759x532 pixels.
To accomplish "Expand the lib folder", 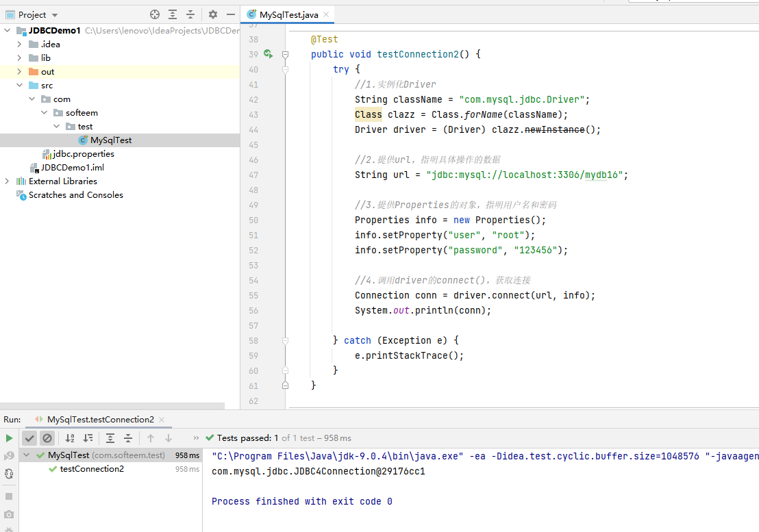I will tap(19, 58).
